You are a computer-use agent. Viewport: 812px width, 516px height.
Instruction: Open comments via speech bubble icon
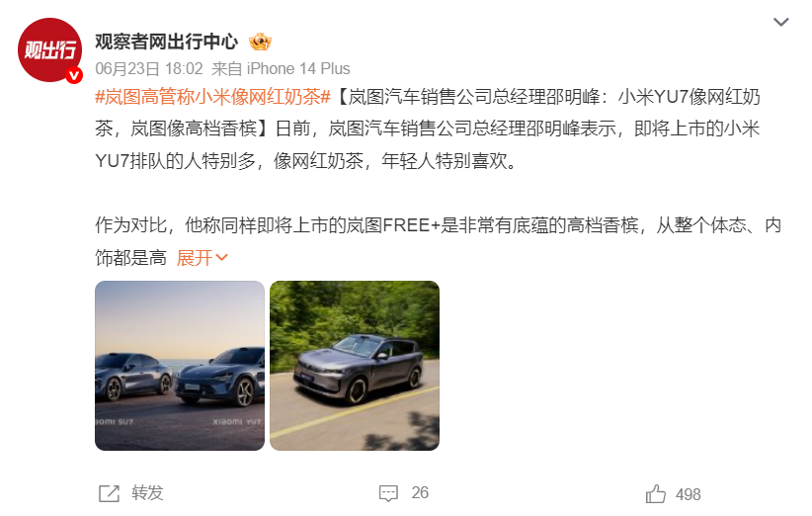pyautogui.click(x=388, y=493)
